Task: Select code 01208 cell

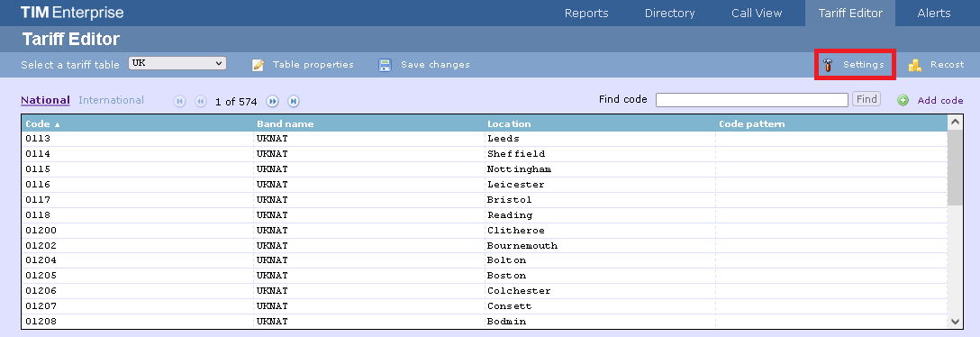Action: [138, 322]
